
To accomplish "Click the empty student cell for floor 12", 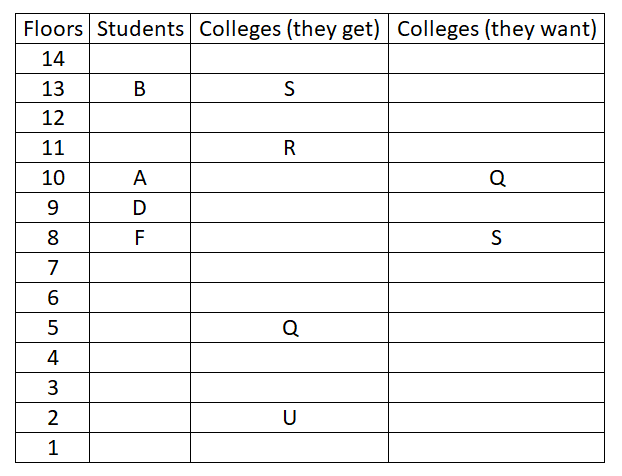I will pos(140,118).
